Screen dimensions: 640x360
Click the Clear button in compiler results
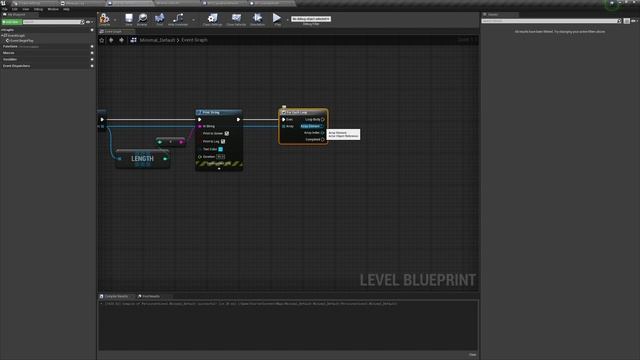click(472, 355)
